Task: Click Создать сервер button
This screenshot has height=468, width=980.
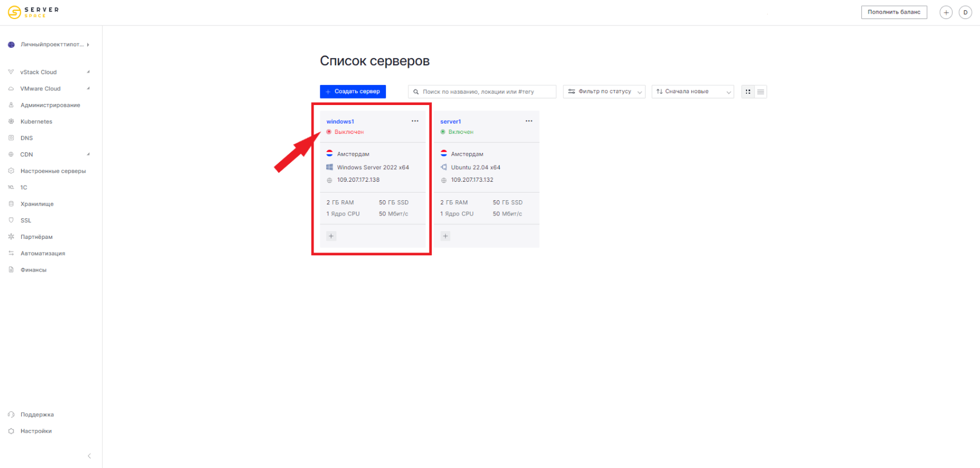Action: (x=353, y=91)
